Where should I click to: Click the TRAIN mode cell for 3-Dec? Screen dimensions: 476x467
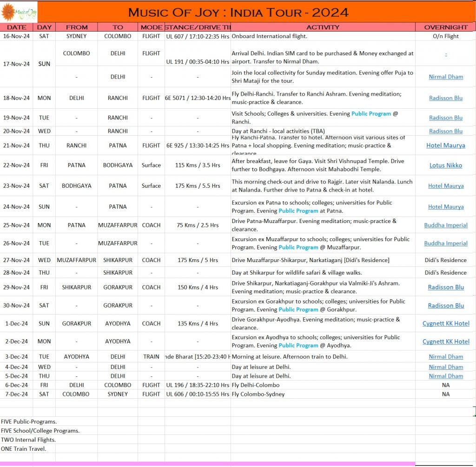coord(151,357)
